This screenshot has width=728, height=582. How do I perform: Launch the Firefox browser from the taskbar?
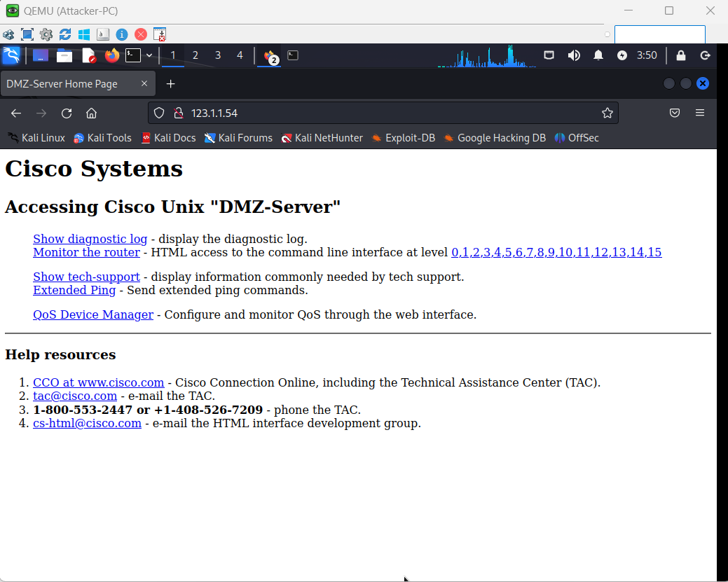pyautogui.click(x=111, y=55)
